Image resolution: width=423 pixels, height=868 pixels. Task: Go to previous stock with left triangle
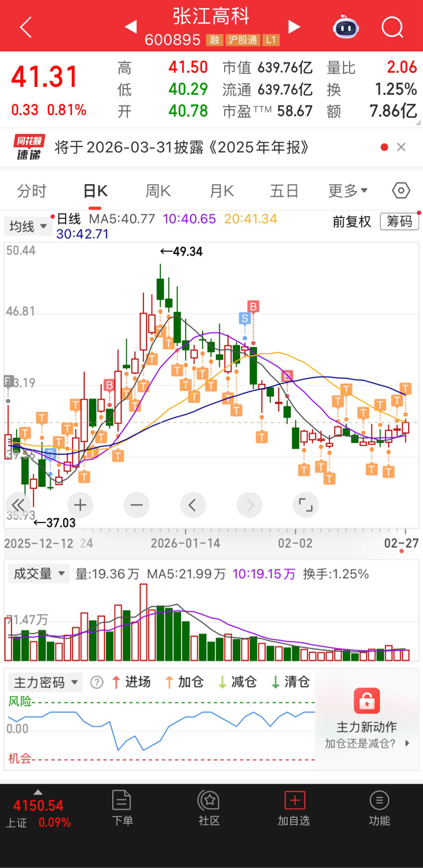click(131, 26)
